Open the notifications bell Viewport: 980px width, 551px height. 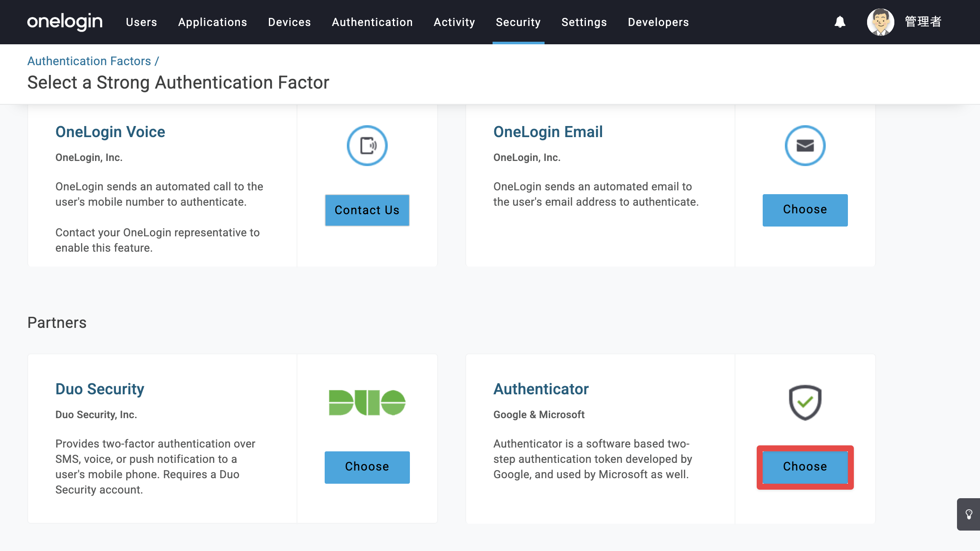[x=840, y=22]
